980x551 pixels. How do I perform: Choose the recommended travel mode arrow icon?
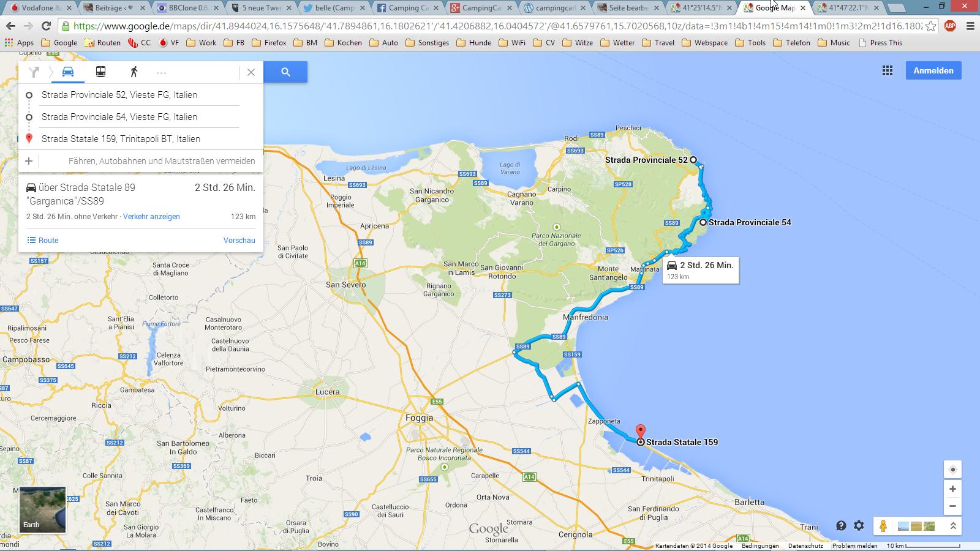tap(34, 72)
